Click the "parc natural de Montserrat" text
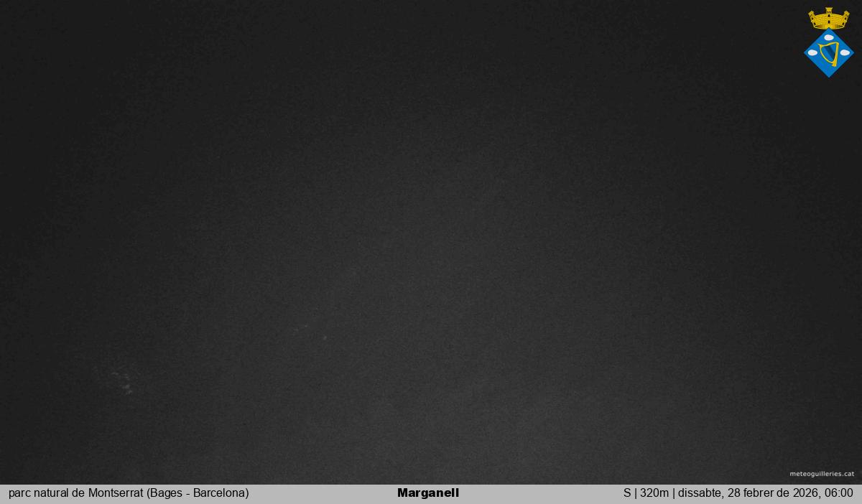 coord(76,493)
